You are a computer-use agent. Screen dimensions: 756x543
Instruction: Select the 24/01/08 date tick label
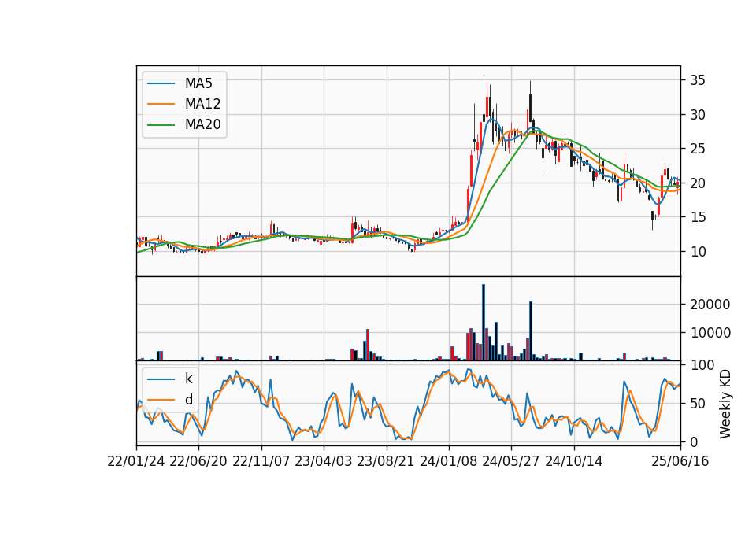coord(449,461)
